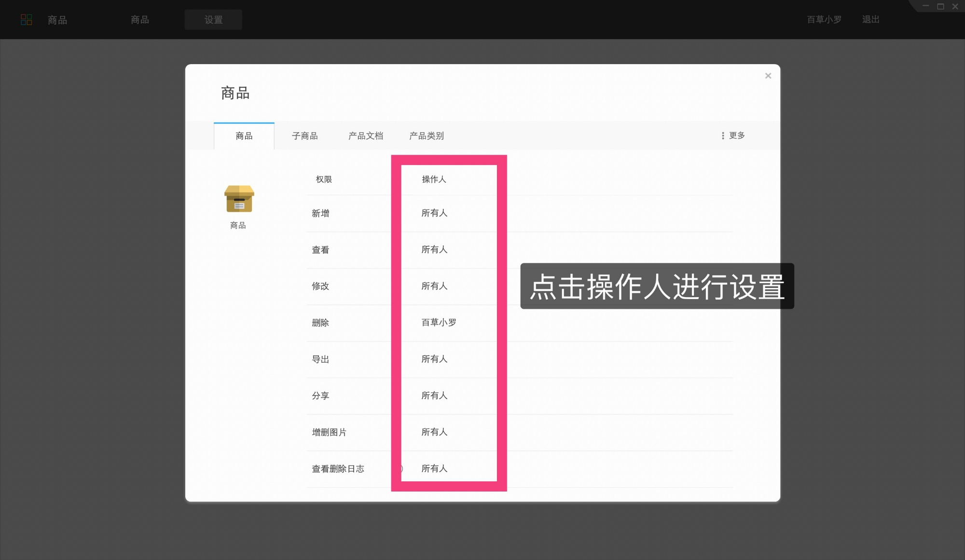Click 所有人 for the 导出 permission

433,359
